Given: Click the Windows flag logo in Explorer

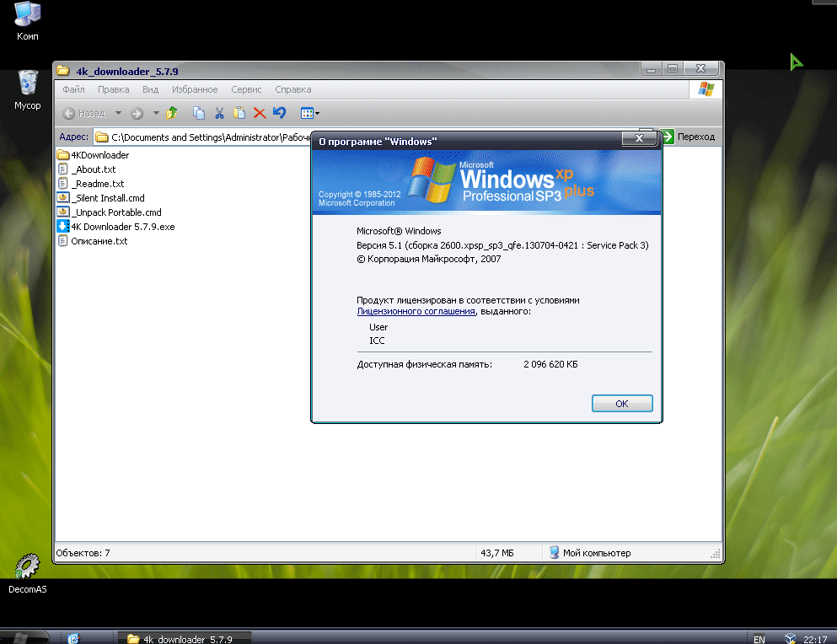Looking at the screenshot, I should pos(706,89).
